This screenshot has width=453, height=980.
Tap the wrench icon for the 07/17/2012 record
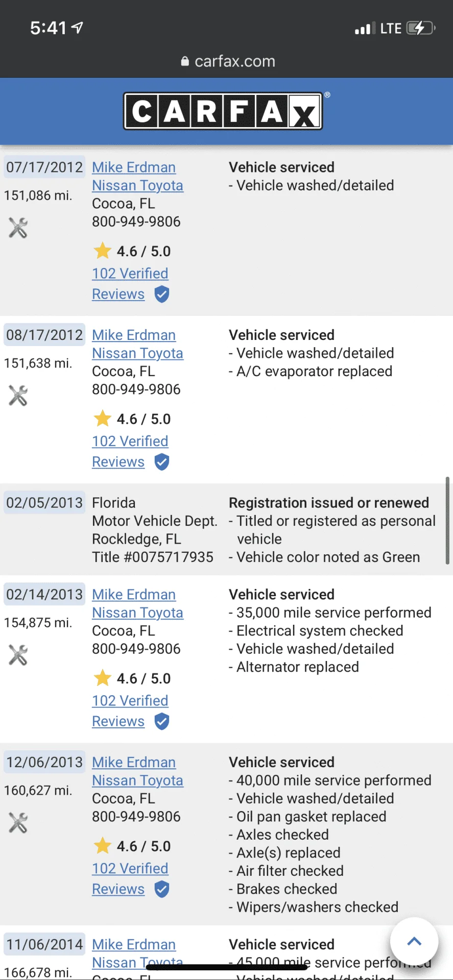18,228
